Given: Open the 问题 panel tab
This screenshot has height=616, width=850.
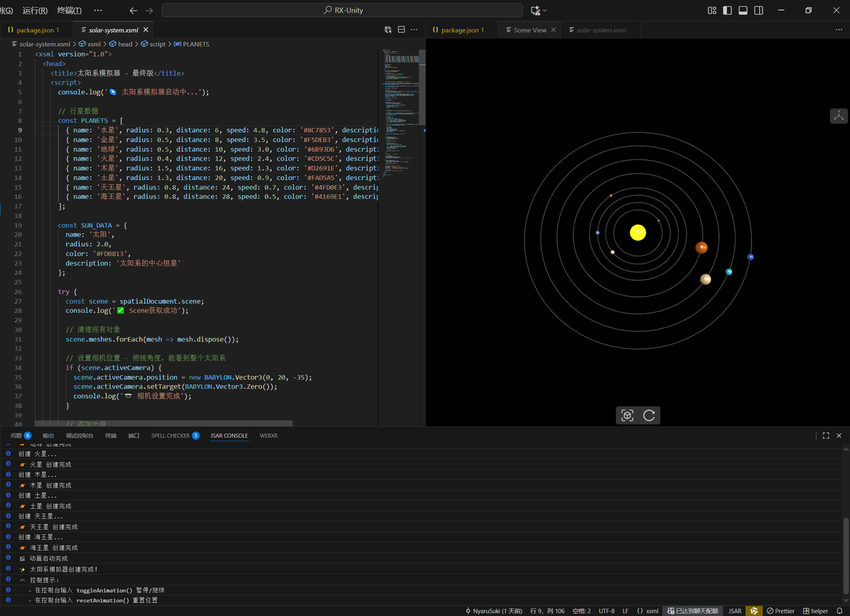Looking at the screenshot, I should tap(21, 435).
